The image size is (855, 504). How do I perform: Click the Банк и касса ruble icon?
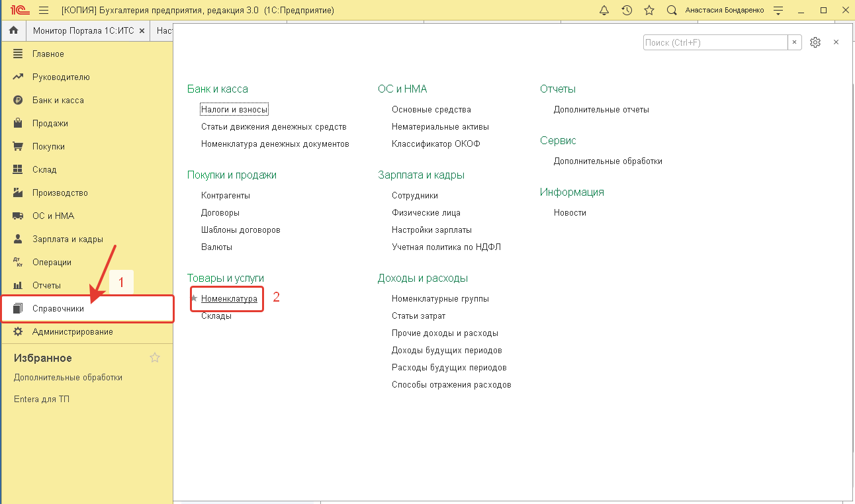pos(19,100)
